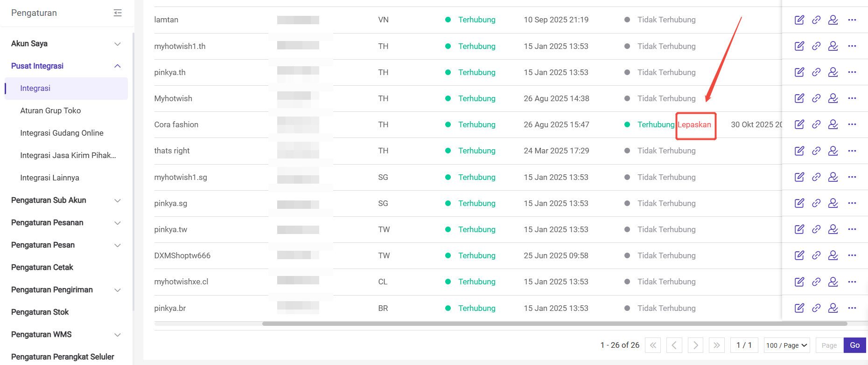Click the red Lepaskan link for Cora fashion
Image resolution: width=868 pixels, height=365 pixels.
click(x=694, y=124)
